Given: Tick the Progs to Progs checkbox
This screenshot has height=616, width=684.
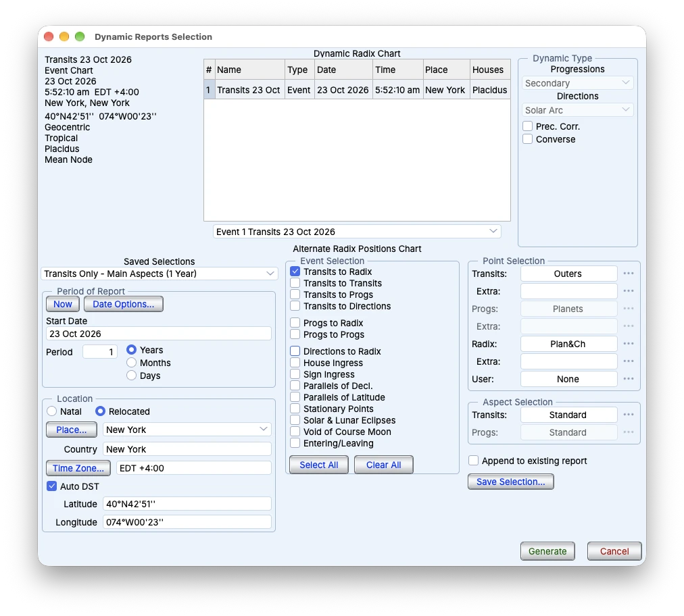Looking at the screenshot, I should pyautogui.click(x=295, y=334).
